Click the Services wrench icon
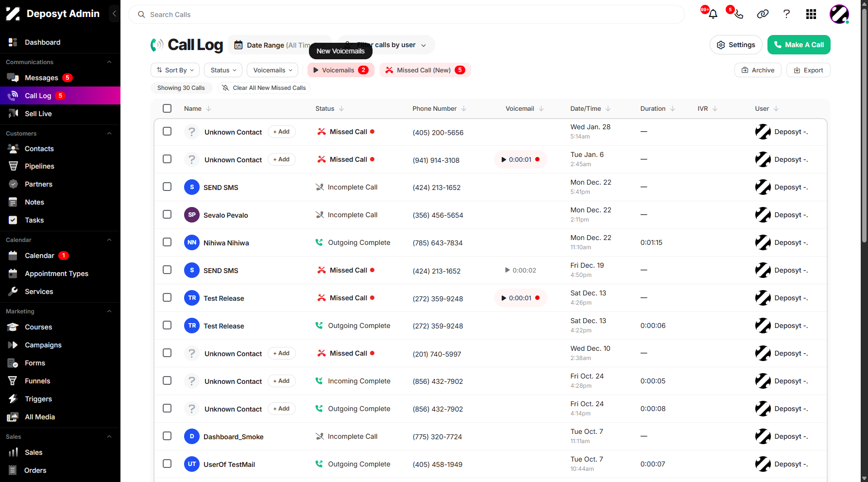The height and width of the screenshot is (482, 868). tap(13, 292)
